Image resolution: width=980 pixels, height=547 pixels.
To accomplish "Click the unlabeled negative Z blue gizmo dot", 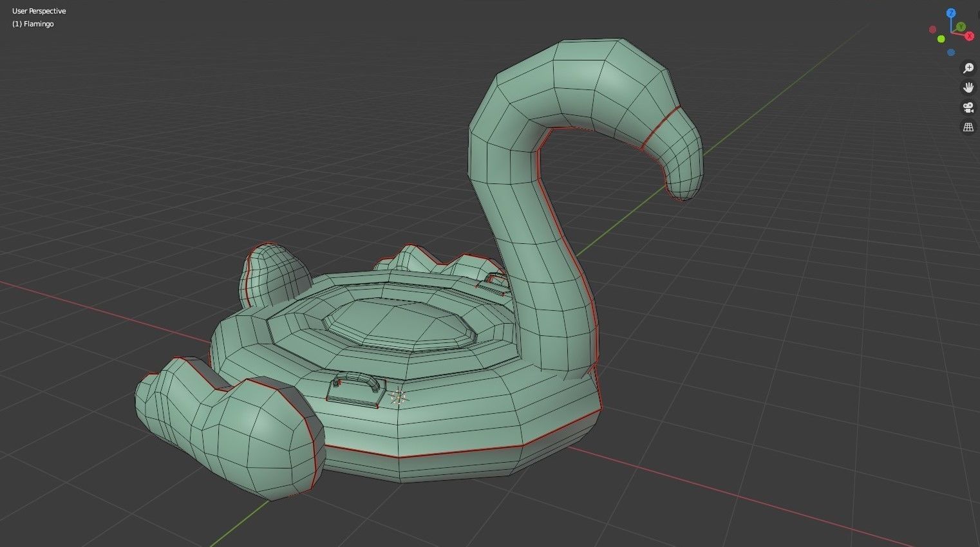I will pyautogui.click(x=951, y=52).
